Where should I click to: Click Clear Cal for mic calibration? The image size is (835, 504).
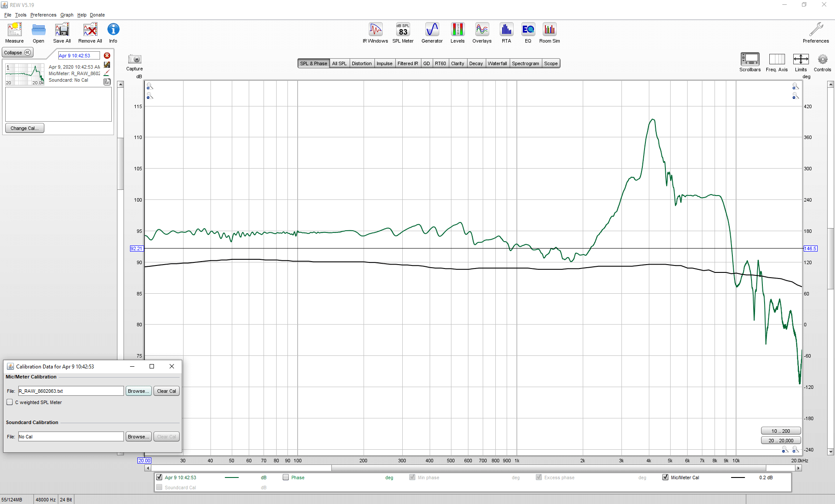click(167, 391)
